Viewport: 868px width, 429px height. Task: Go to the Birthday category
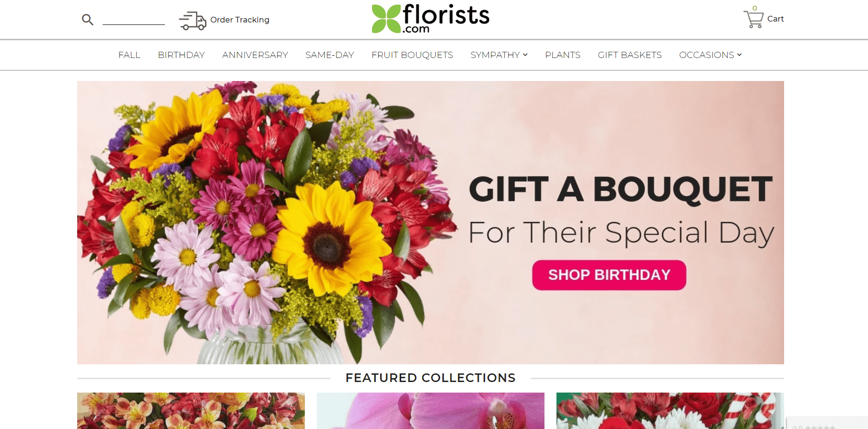pos(181,55)
